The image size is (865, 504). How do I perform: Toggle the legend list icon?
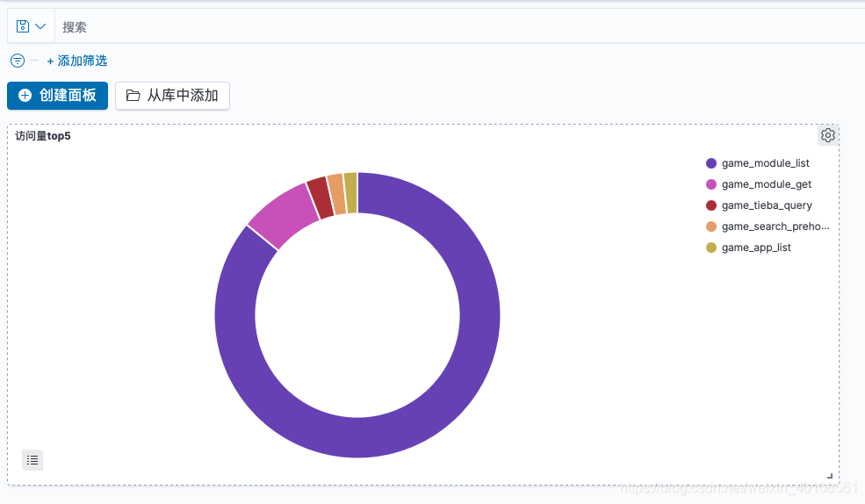point(32,460)
